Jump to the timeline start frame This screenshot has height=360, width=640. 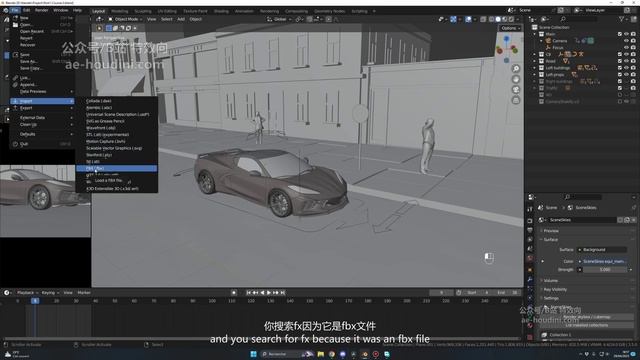248,293
